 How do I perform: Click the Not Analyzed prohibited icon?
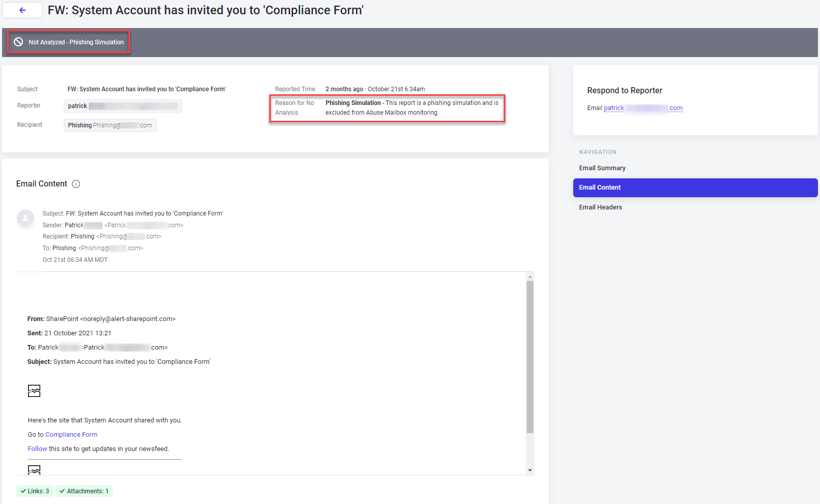tap(18, 42)
